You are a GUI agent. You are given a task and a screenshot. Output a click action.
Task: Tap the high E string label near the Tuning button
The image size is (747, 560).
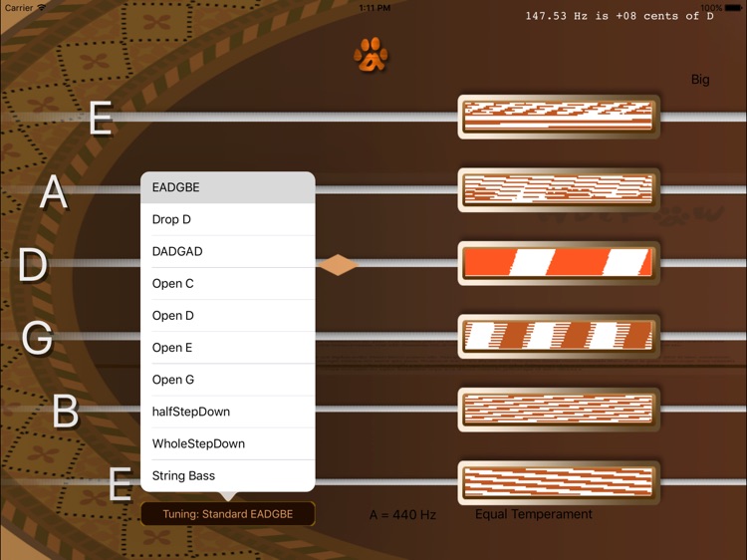121,483
